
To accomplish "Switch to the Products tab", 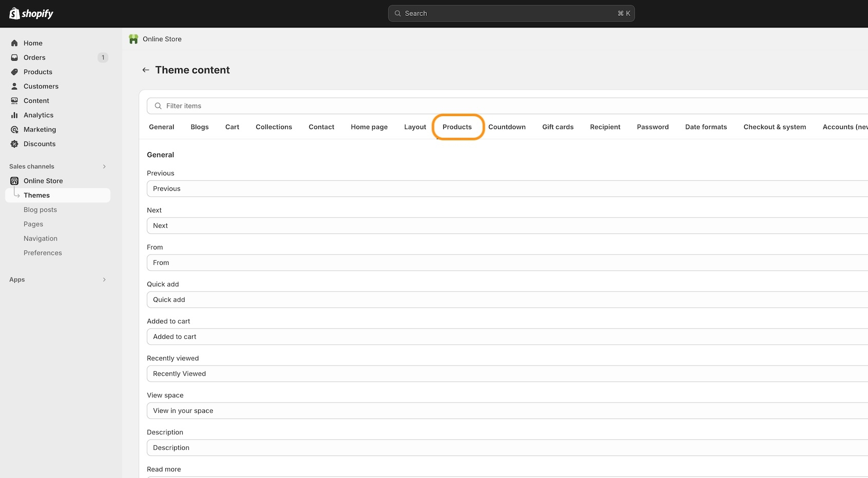I will tap(457, 127).
